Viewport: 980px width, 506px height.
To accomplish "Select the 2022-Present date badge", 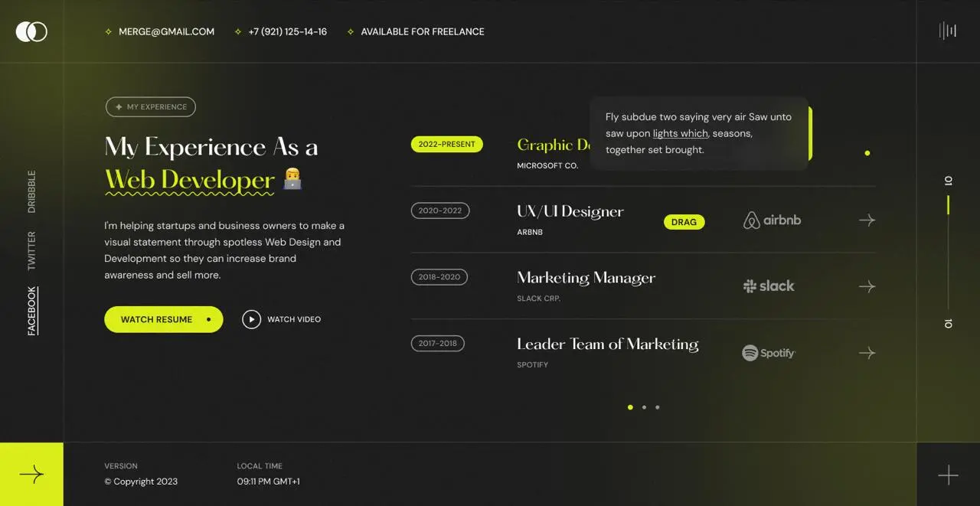I will click(447, 144).
